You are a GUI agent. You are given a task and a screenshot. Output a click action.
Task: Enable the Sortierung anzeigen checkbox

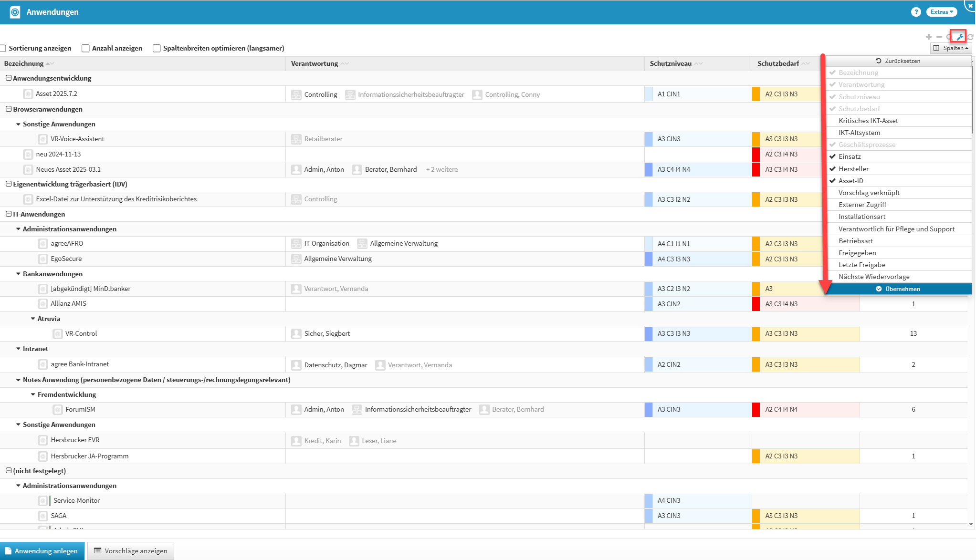tap(3, 48)
